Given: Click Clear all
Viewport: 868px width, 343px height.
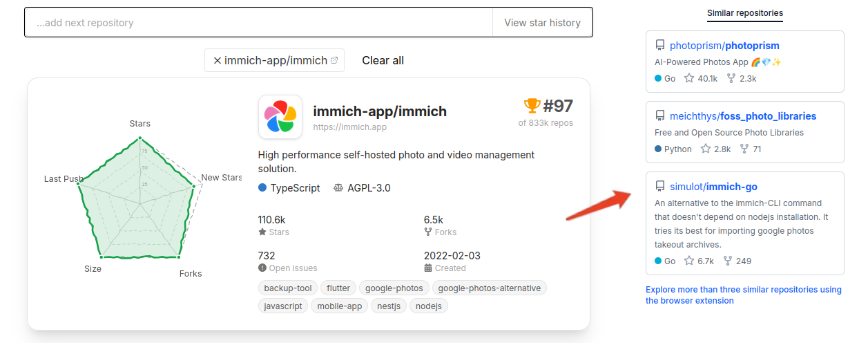Looking at the screenshot, I should click(383, 60).
